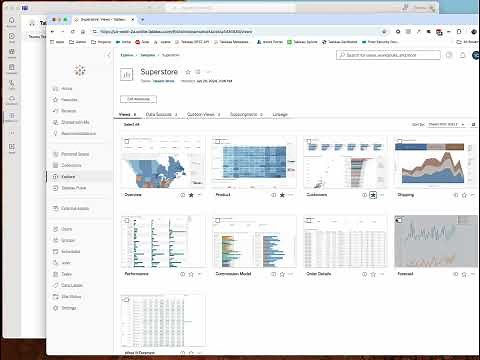Open the help icon beside search

(x=449, y=55)
